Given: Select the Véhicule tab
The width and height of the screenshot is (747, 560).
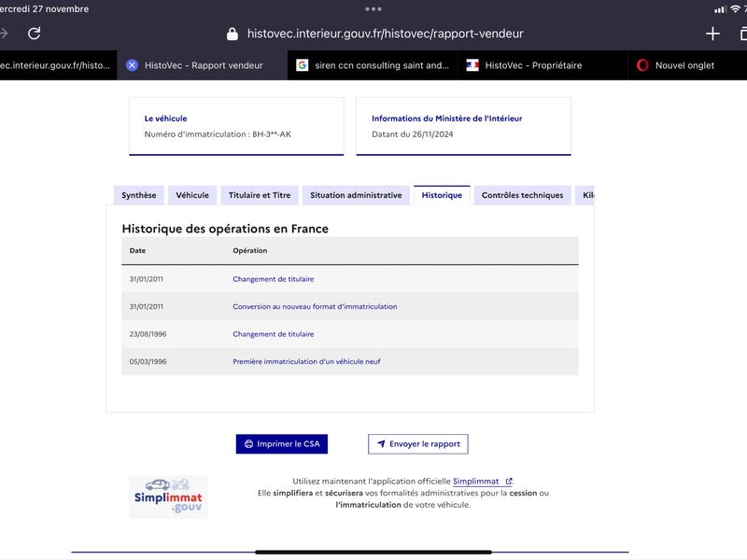Looking at the screenshot, I should click(192, 195).
